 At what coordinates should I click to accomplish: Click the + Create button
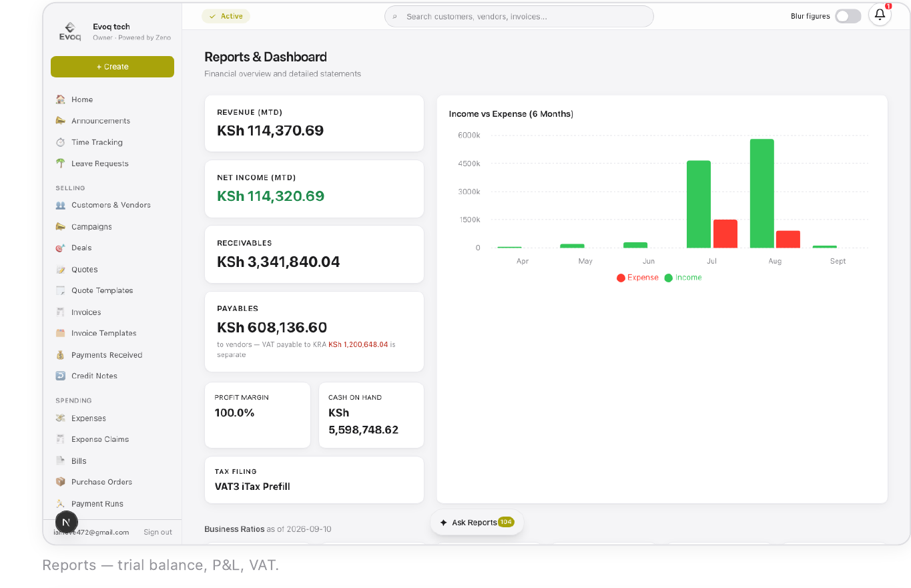tap(112, 67)
